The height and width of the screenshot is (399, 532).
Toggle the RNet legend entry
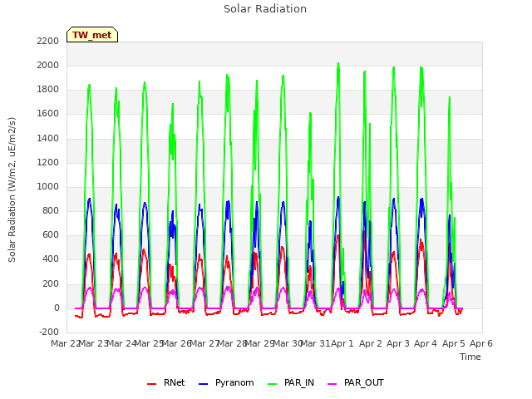point(166,382)
